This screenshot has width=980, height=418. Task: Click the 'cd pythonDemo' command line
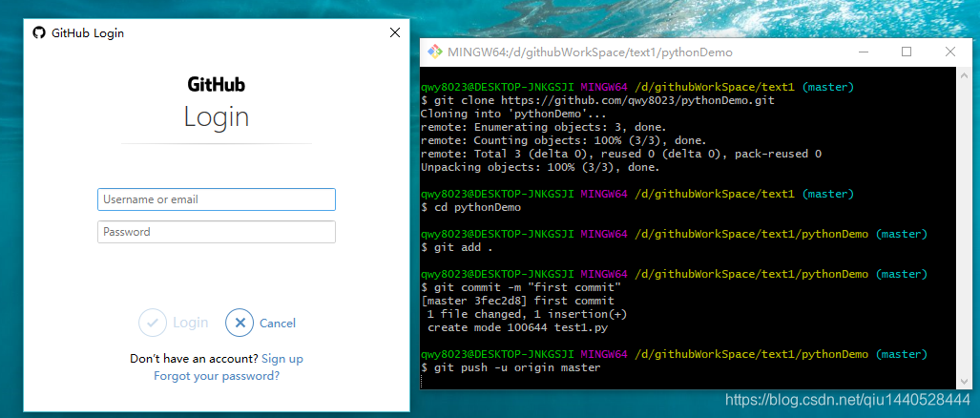coord(470,207)
